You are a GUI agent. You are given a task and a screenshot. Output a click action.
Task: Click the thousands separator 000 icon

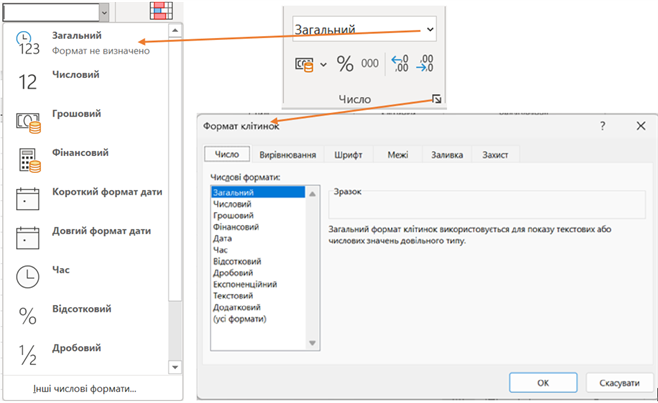[370, 64]
